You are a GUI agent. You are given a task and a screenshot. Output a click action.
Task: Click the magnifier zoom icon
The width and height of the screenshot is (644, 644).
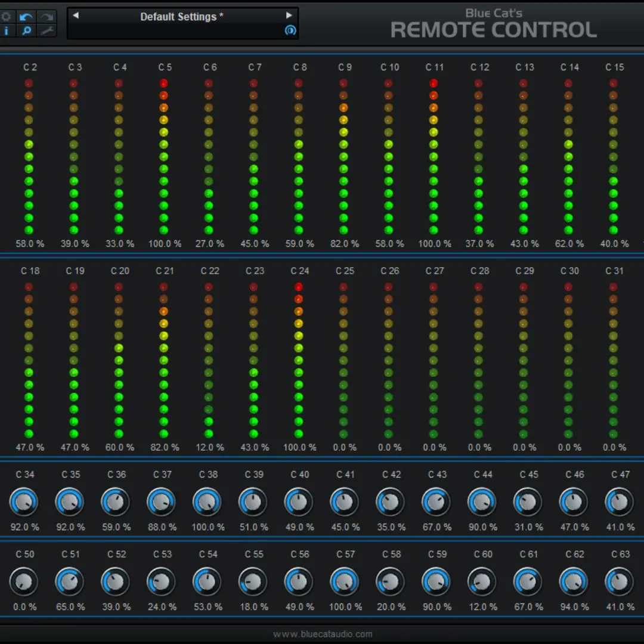(26, 31)
